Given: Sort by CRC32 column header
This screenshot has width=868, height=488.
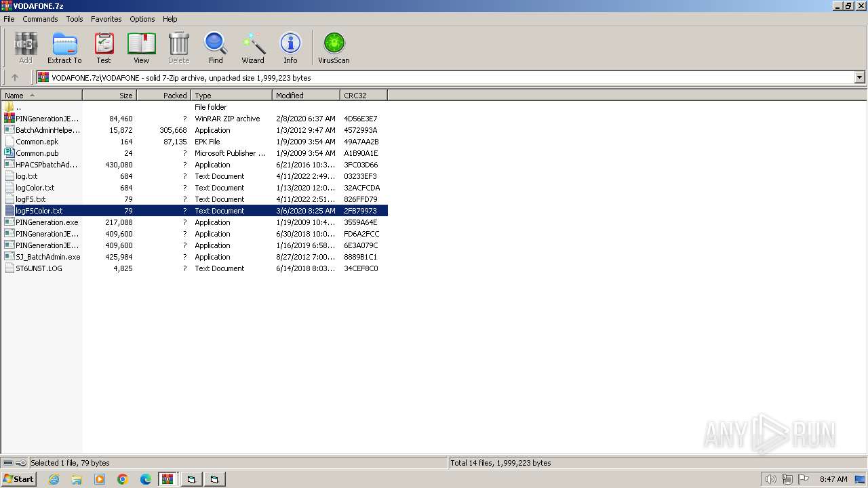Looking at the screenshot, I should tap(363, 96).
